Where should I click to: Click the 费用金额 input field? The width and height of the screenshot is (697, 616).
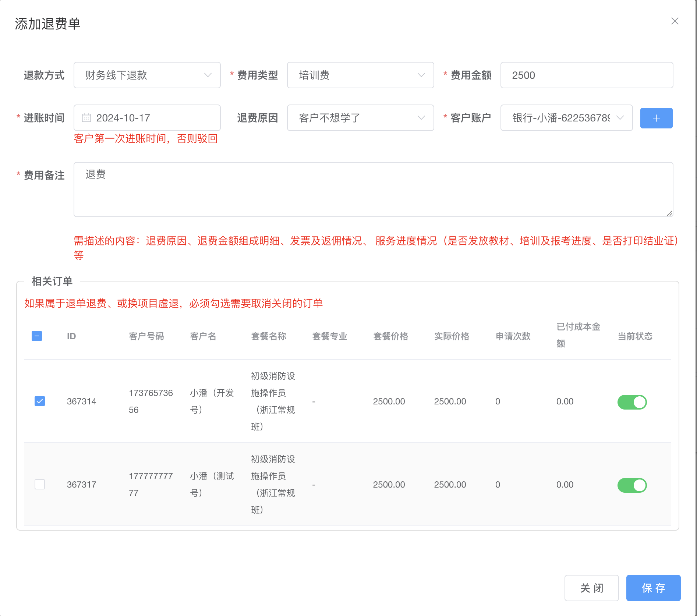click(587, 75)
